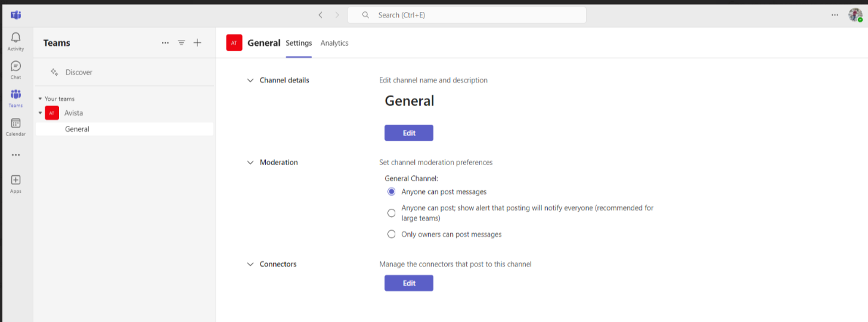This screenshot has width=868, height=322.
Task: Click Edit under channel name General
Action: (409, 133)
